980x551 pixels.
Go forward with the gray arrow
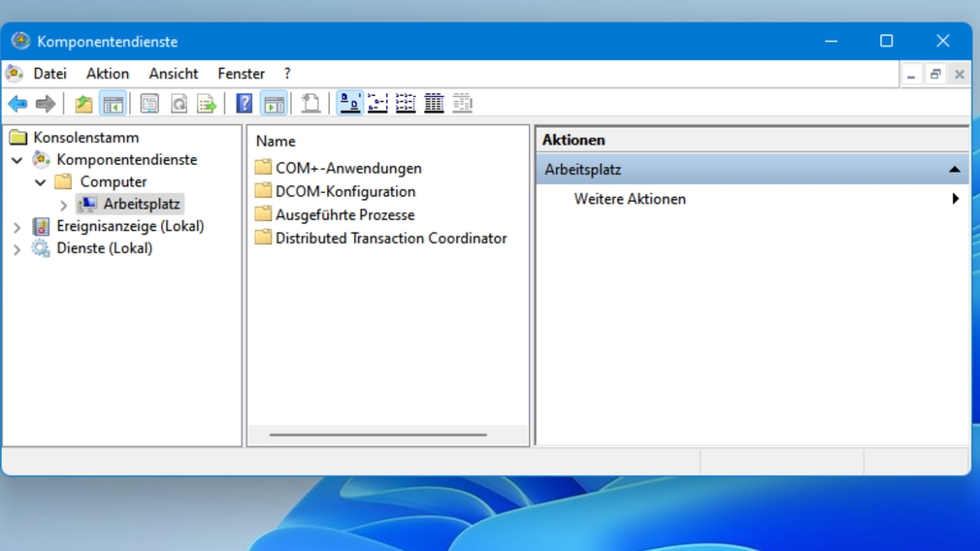tap(45, 104)
